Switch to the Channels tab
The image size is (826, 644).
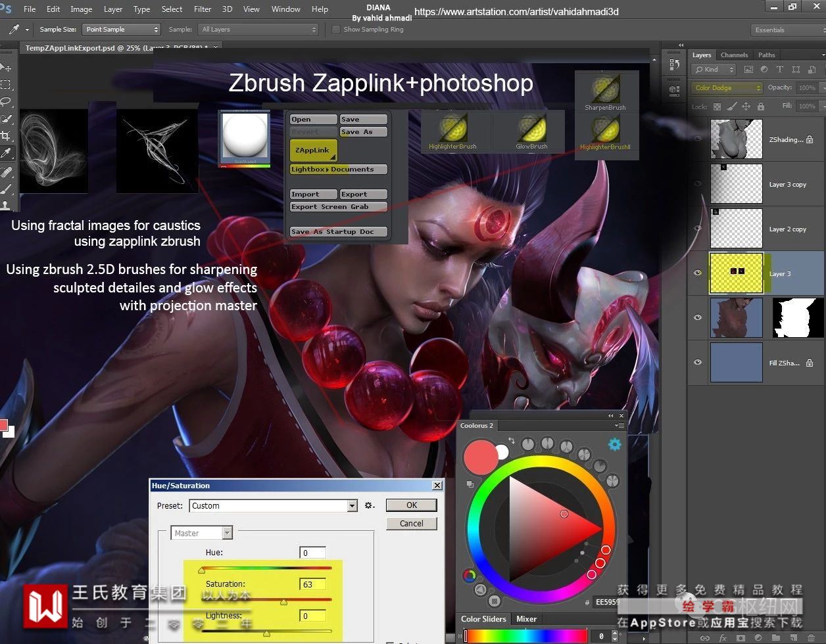point(734,55)
